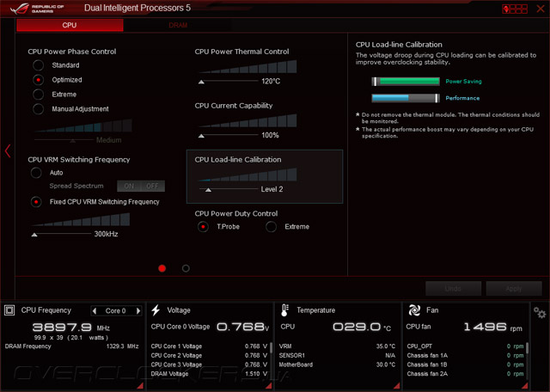Click the MotherBoard temperature row

[x=337, y=364]
